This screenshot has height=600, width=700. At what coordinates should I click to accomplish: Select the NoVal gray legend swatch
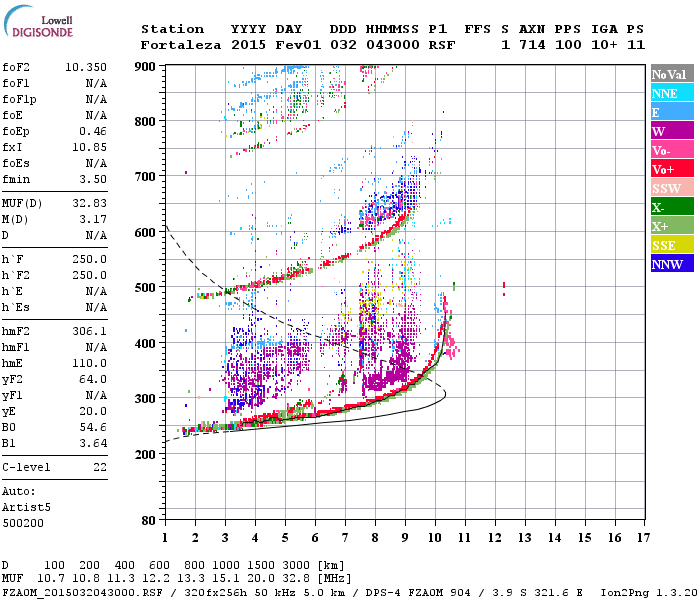coord(672,74)
